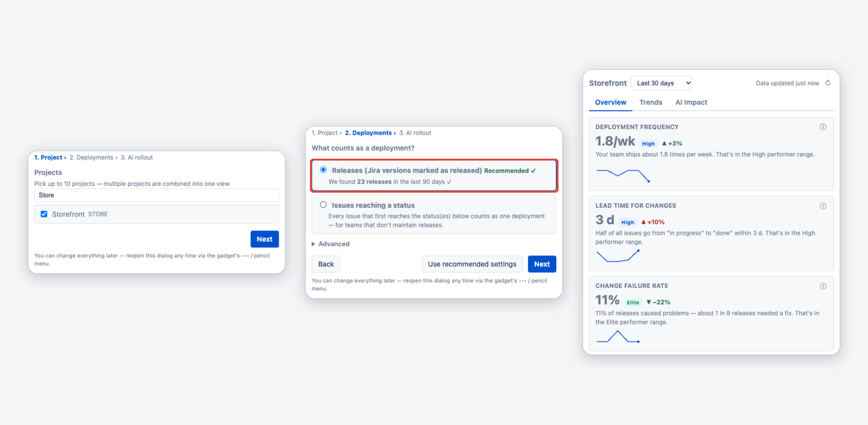
Task: Switch to the Overview tab
Action: pos(610,102)
